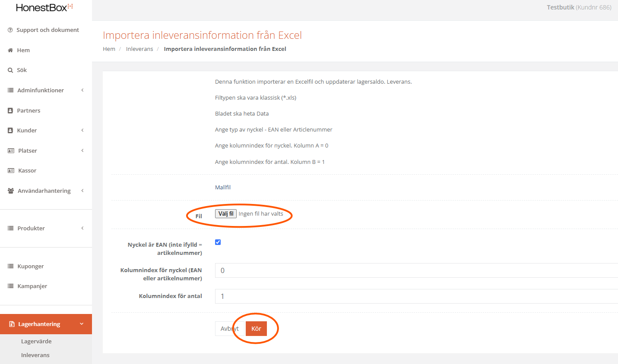Click the Användarhantering users icon
The height and width of the screenshot is (364, 618).
[x=11, y=191]
